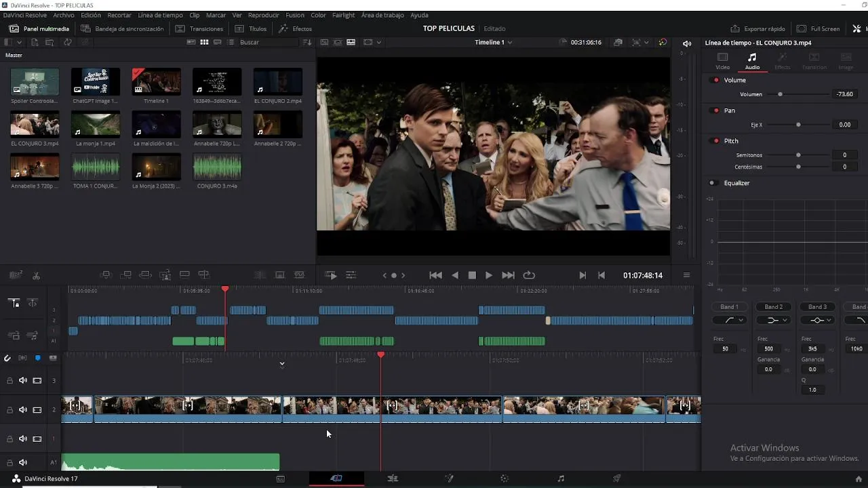Open the Ayuda menu
Screen dimensions: 868x488
pos(419,15)
